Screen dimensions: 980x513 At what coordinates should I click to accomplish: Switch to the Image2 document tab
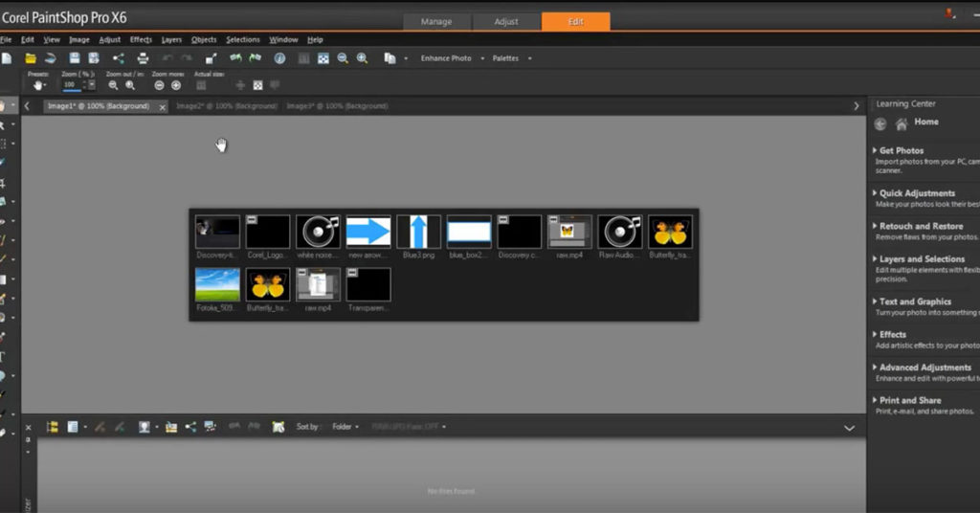pos(226,106)
